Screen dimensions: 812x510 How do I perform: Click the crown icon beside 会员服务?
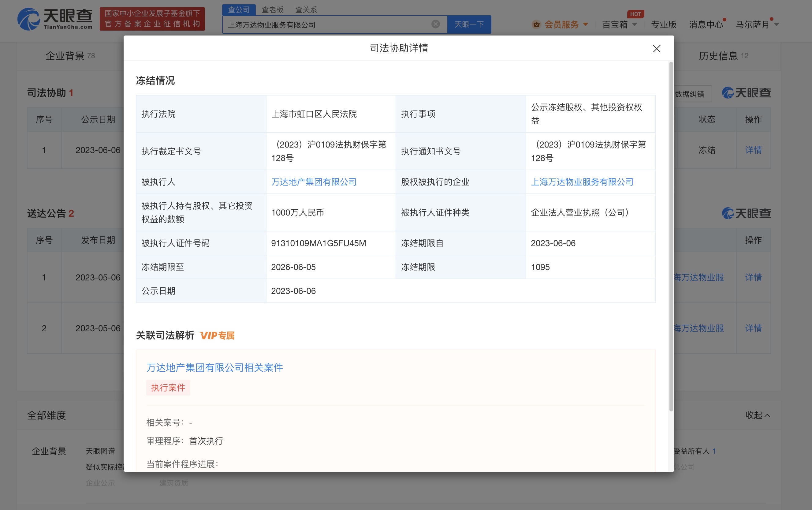[x=536, y=24]
